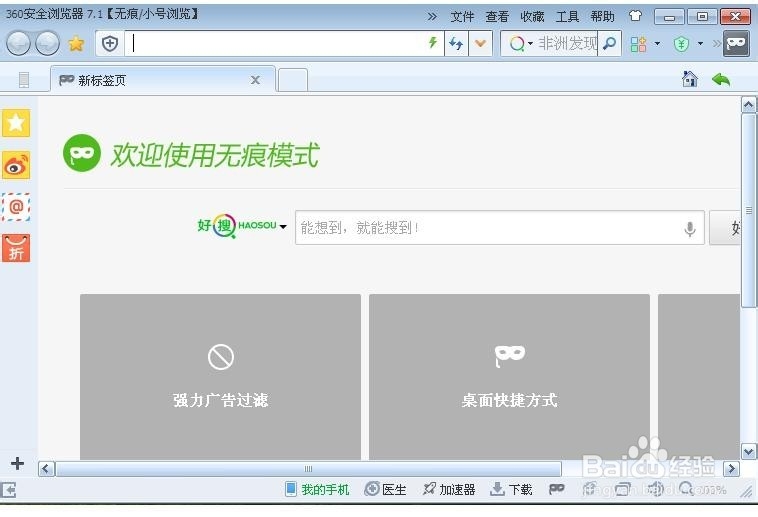Expand the address bar history dropdown
Screen dimensions: 758x517
[481, 44]
